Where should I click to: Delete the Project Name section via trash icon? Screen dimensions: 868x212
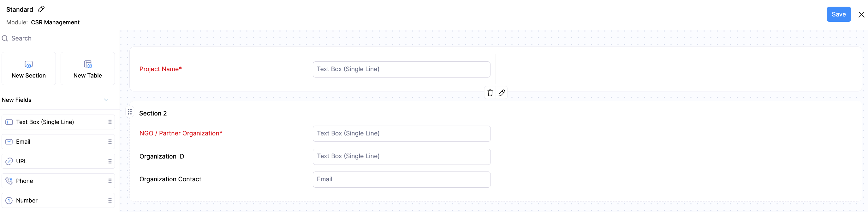click(490, 93)
